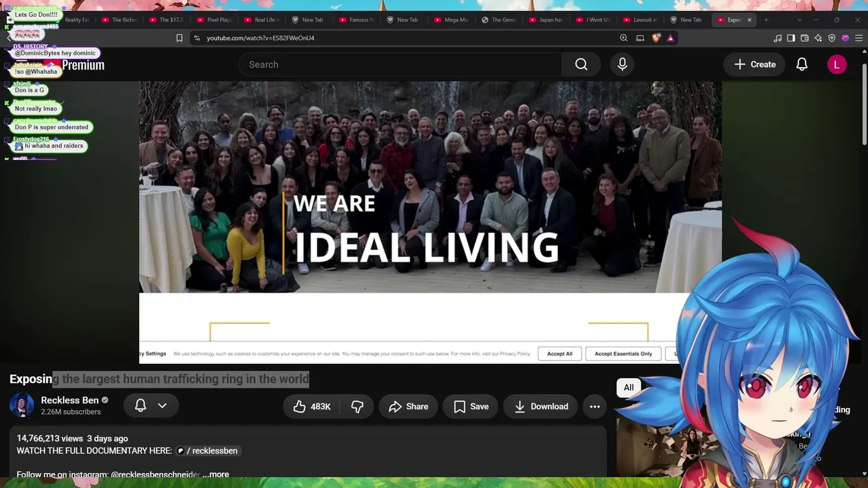This screenshot has width=868, height=488.
Task: Open more actions three-dot button
Action: pyautogui.click(x=595, y=407)
